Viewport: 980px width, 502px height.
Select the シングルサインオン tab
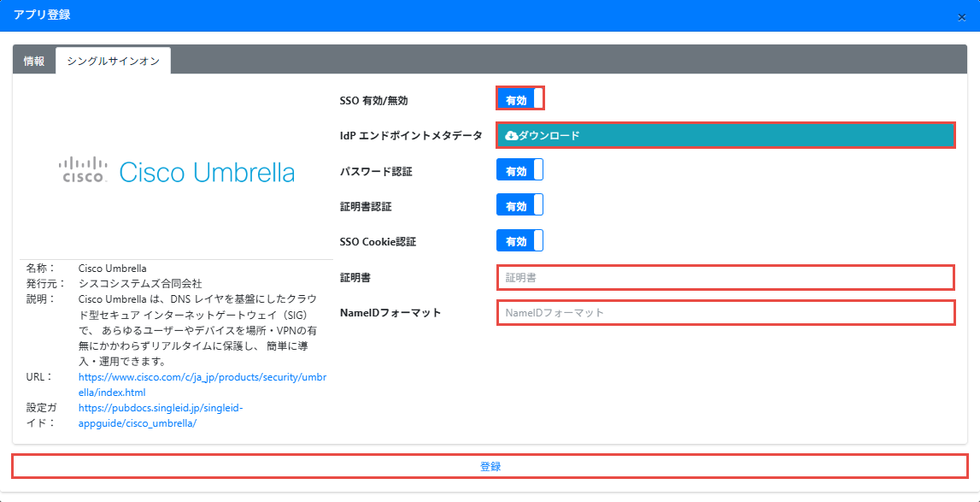click(x=113, y=62)
